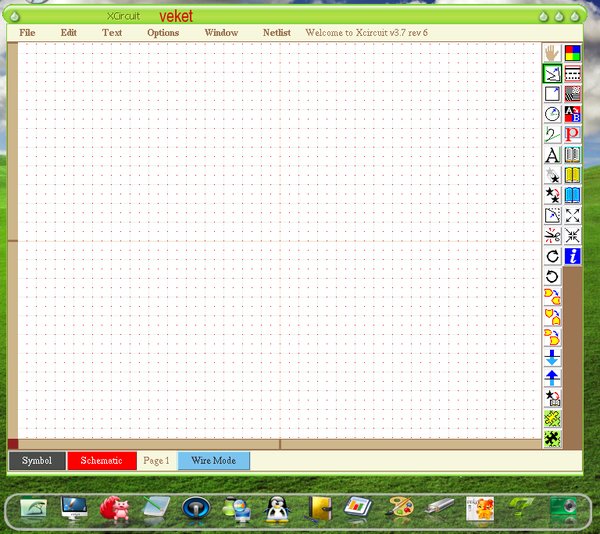600x534 pixels.
Task: Click the scissors delete tool
Action: pos(552,236)
